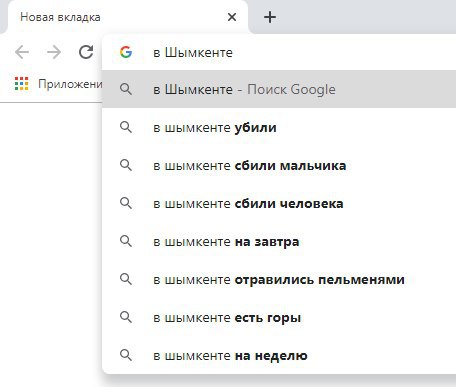Open a new tab with plus icon
This screenshot has width=456, height=387.
pyautogui.click(x=270, y=17)
